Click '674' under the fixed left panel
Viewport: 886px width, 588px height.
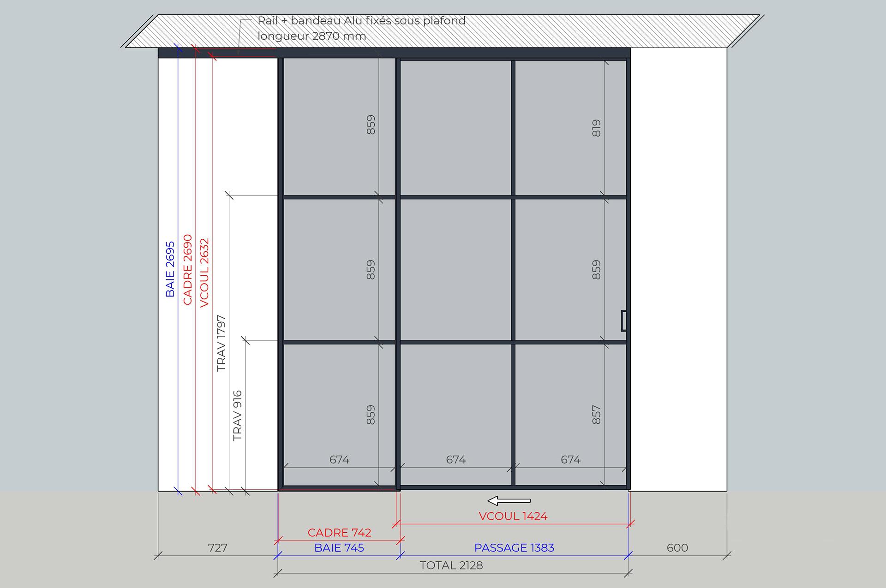point(340,460)
